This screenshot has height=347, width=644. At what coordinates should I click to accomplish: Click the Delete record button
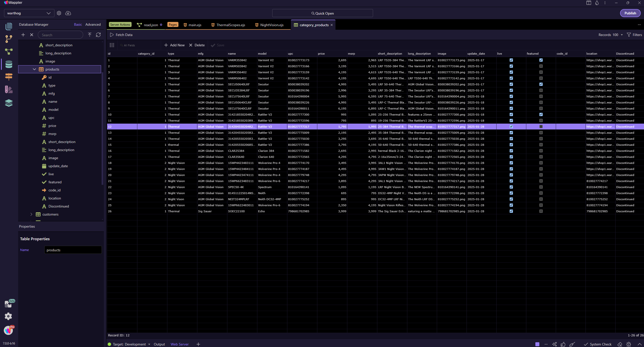pyautogui.click(x=197, y=45)
